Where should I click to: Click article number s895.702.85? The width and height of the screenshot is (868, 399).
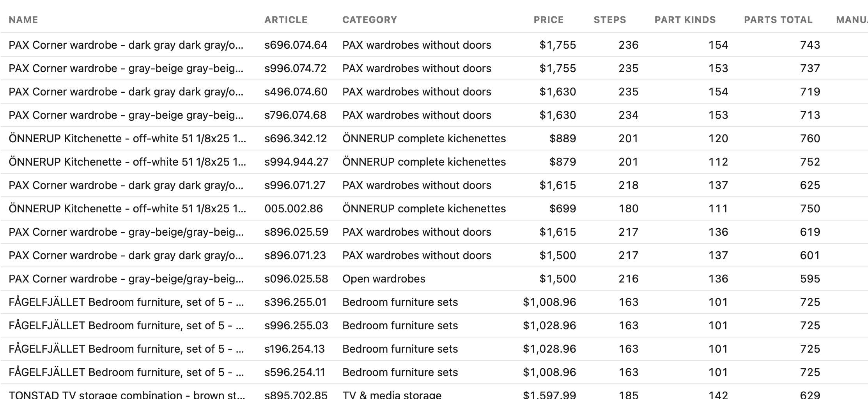(x=296, y=394)
